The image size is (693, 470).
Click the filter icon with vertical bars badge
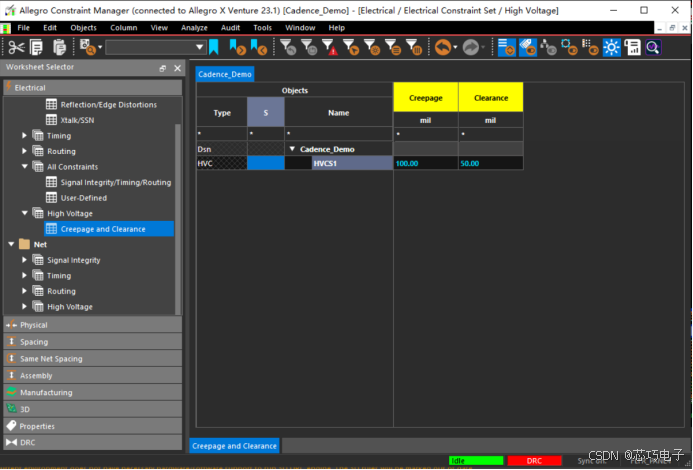(414, 47)
